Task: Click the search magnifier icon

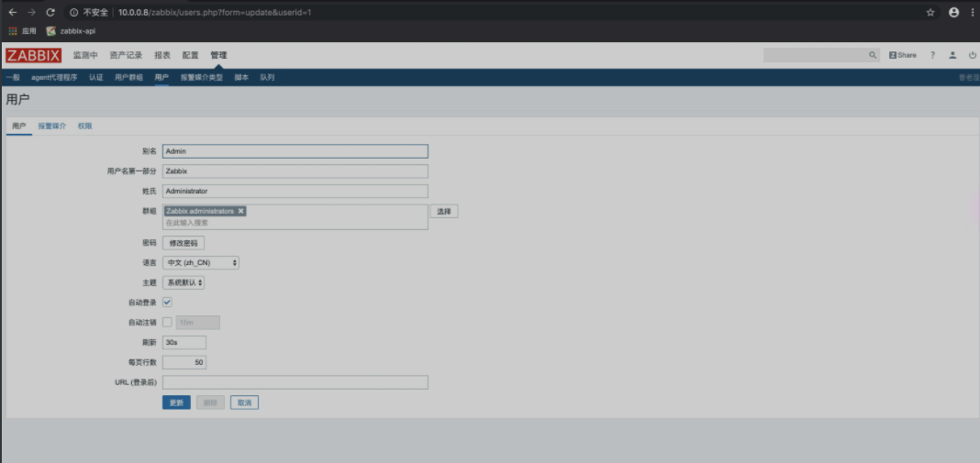Action: [873, 55]
